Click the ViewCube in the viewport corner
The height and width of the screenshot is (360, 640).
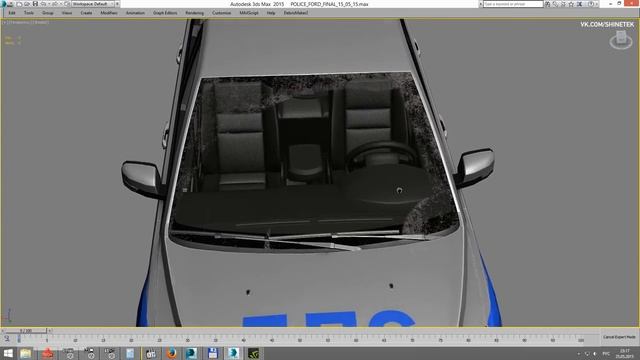click(621, 40)
